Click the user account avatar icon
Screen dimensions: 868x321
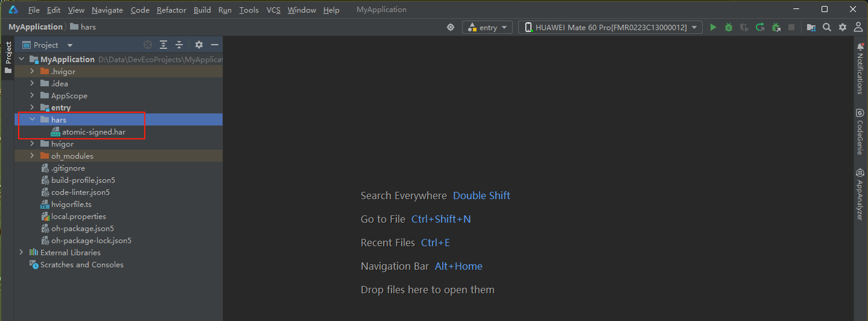click(x=858, y=27)
